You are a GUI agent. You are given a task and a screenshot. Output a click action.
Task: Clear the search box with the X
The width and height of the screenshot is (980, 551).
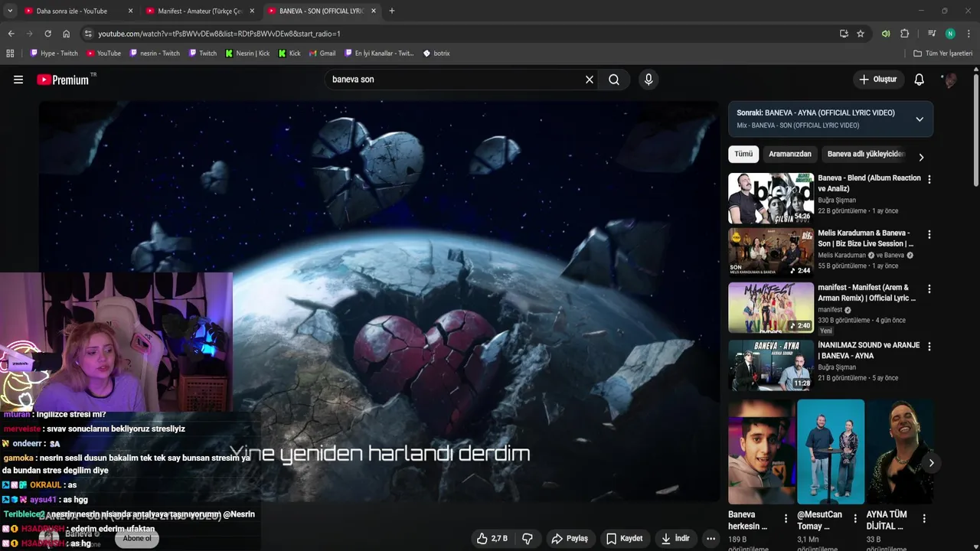(590, 80)
